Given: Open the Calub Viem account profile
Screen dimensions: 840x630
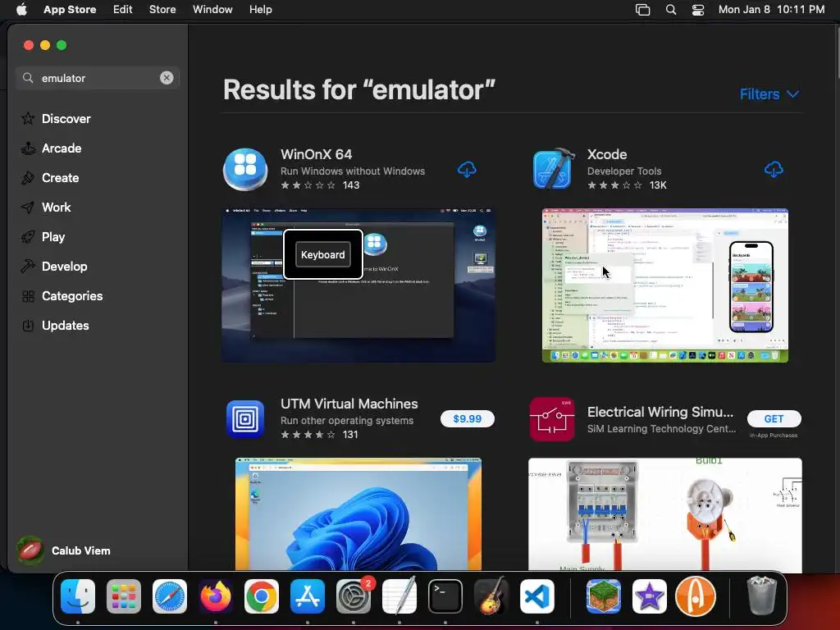Looking at the screenshot, I should (x=64, y=550).
